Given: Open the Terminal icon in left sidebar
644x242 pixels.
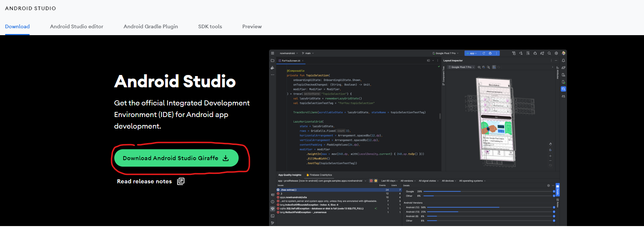Looking at the screenshot, I should tap(273, 216).
